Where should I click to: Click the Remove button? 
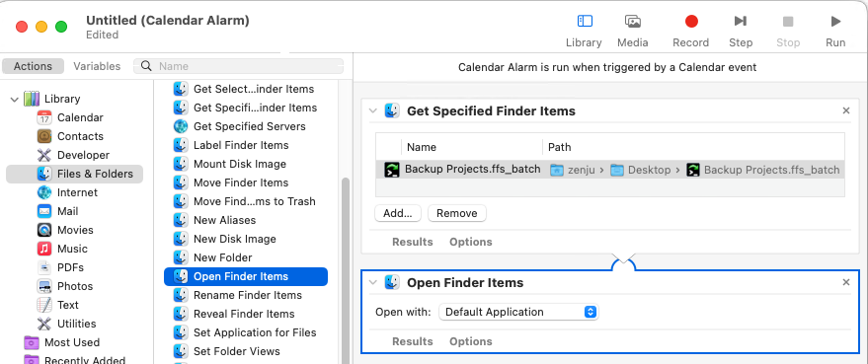pyautogui.click(x=456, y=213)
